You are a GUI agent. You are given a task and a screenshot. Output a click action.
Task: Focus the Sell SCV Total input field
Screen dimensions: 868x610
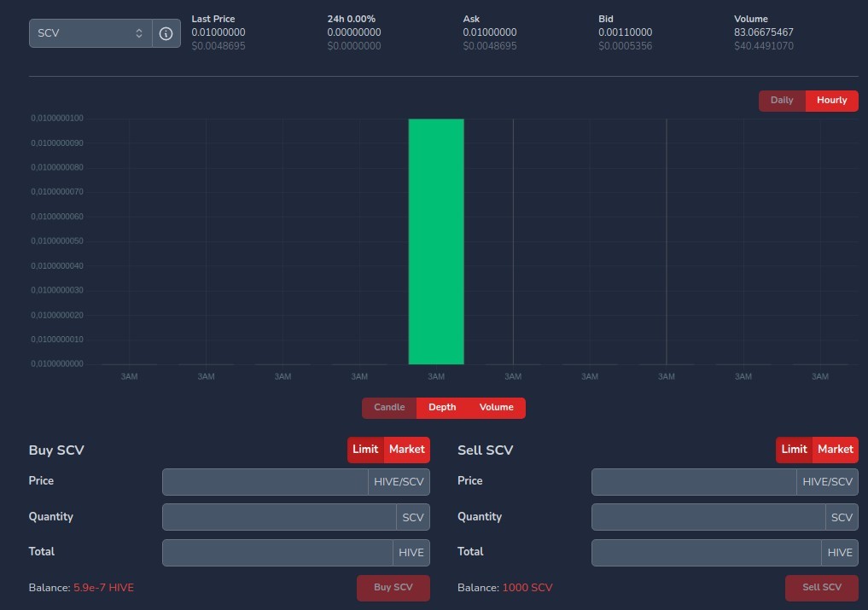click(x=707, y=553)
